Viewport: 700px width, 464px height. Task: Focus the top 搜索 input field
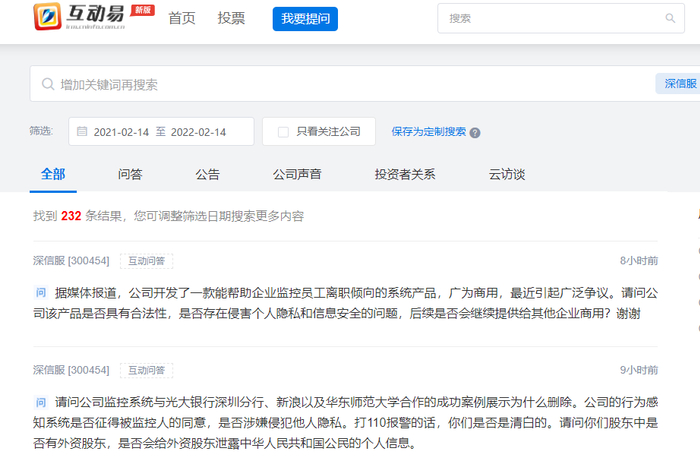coord(561,18)
